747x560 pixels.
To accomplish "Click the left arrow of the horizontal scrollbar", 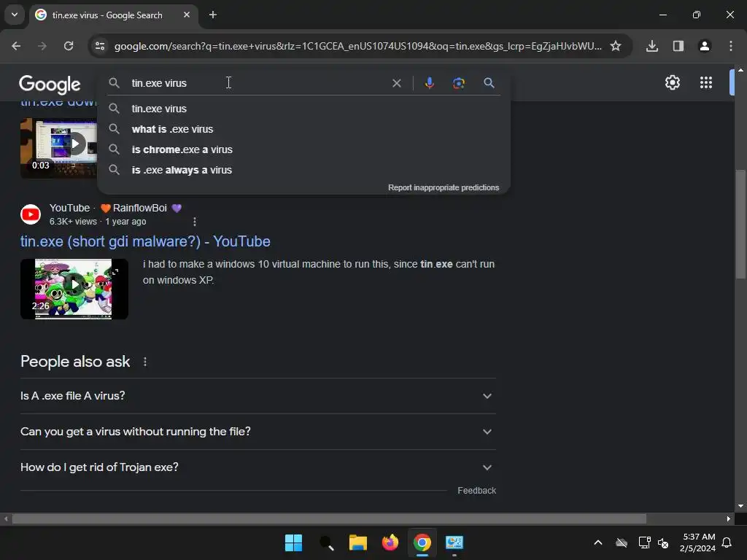I will click(x=6, y=518).
